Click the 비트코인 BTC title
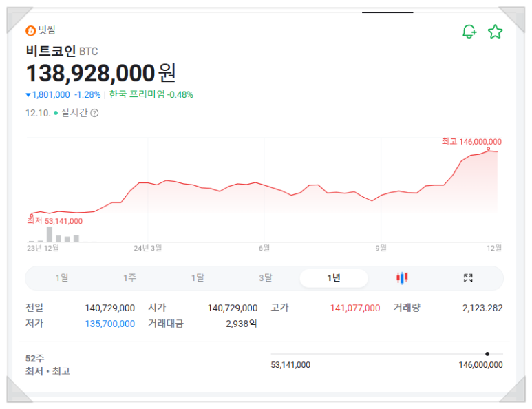532x409 pixels. click(x=62, y=51)
